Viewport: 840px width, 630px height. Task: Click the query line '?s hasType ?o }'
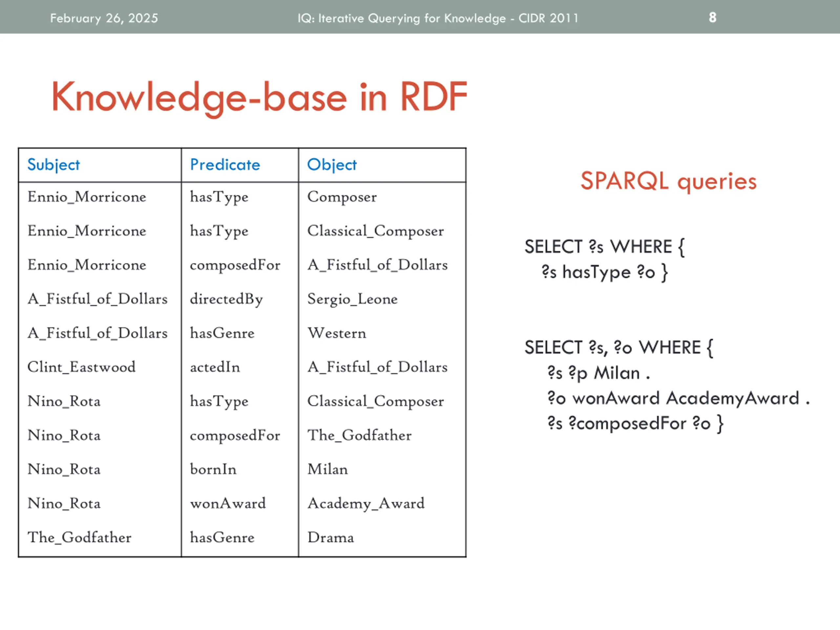(x=604, y=273)
